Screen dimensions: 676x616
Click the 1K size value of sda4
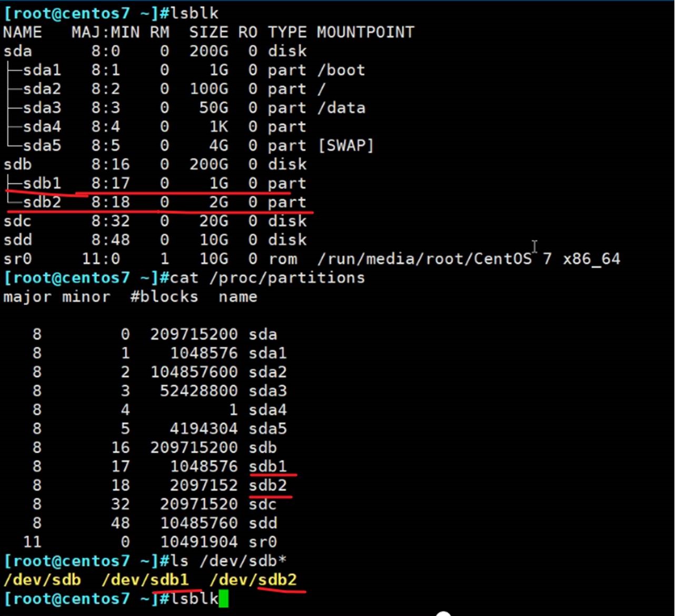tap(218, 127)
